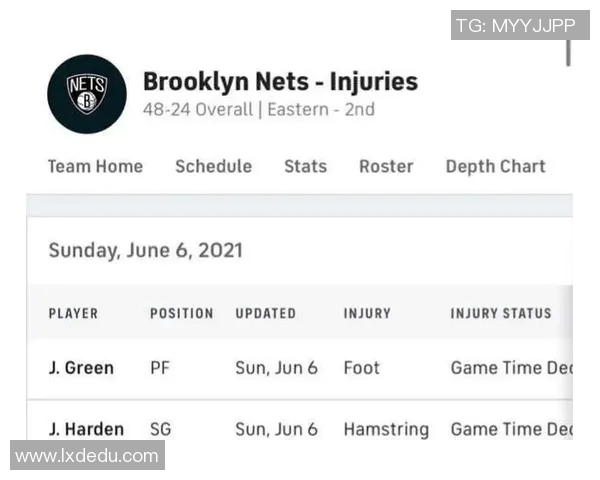The image size is (600, 480).
Task: Click the POSITION column header
Action: 181,313
